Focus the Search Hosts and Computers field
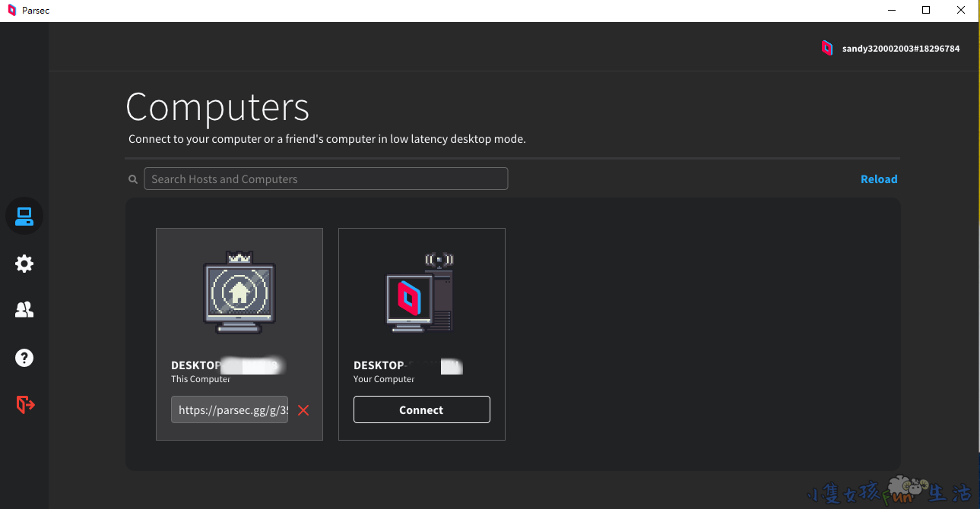This screenshot has height=509, width=980. click(325, 179)
